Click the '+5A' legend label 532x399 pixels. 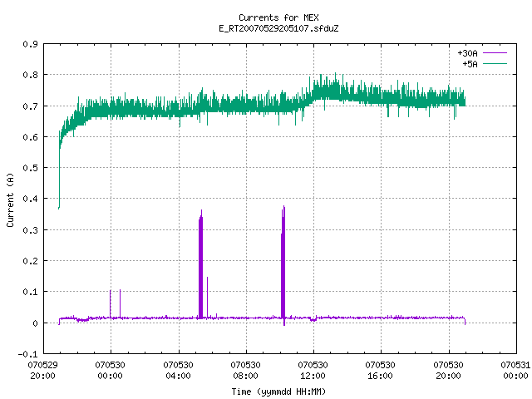click(x=470, y=64)
